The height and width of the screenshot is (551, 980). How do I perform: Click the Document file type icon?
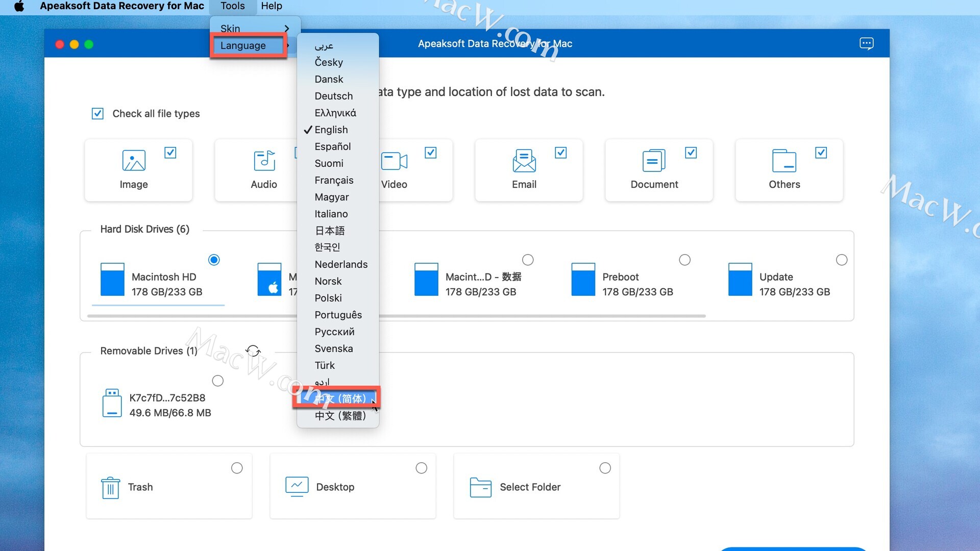click(x=654, y=160)
